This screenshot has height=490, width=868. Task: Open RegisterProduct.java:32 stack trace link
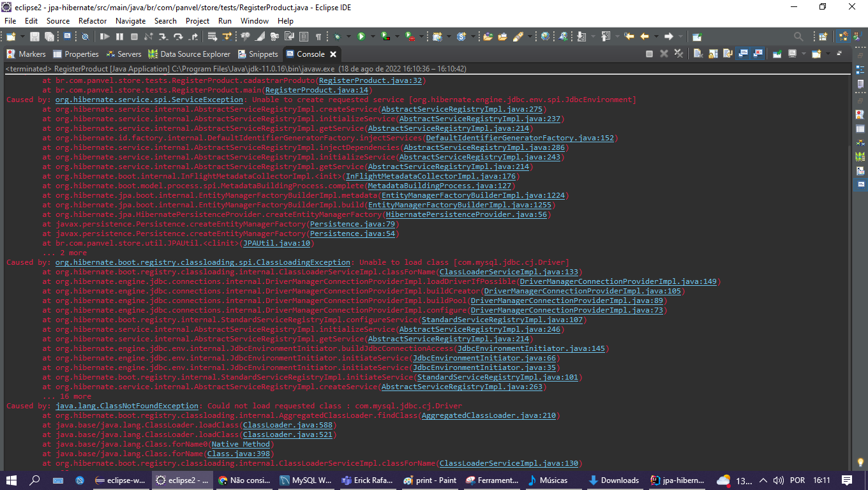pyautogui.click(x=370, y=80)
